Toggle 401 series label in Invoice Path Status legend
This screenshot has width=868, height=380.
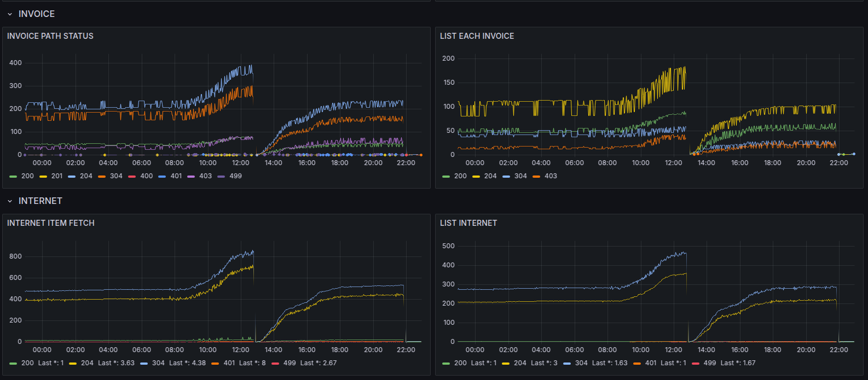click(176, 176)
